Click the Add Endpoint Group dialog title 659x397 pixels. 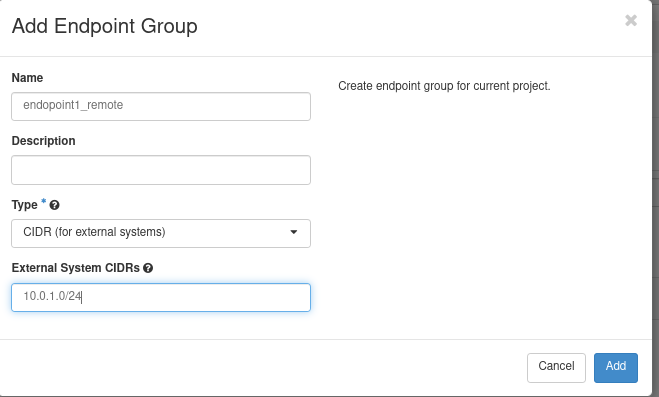[105, 26]
